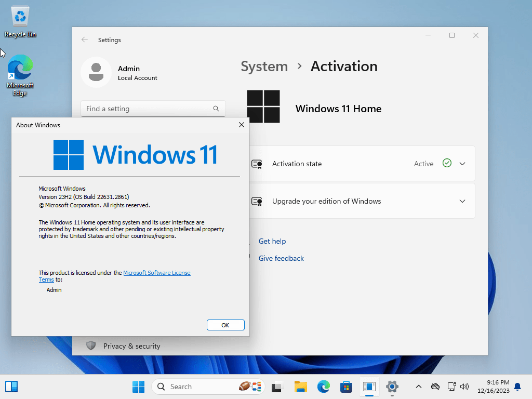The width and height of the screenshot is (532, 399).
Task: Click the Privacy & security shield icon
Action: pyautogui.click(x=90, y=345)
